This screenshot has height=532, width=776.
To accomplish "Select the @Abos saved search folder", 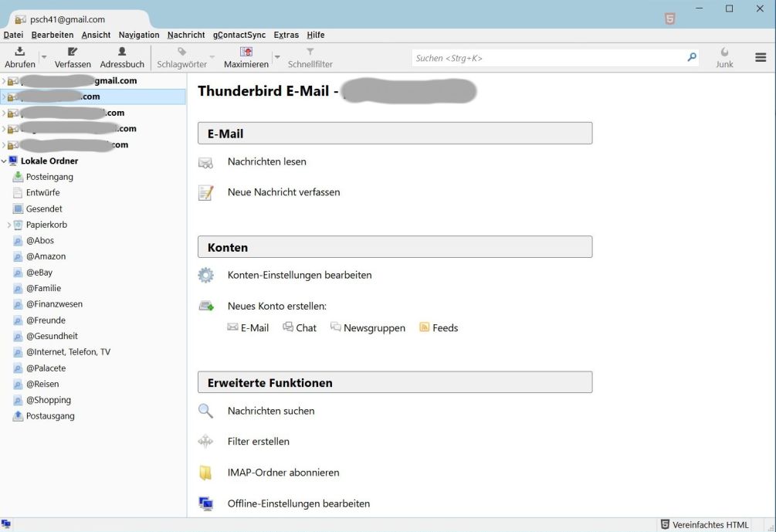I will (40, 240).
